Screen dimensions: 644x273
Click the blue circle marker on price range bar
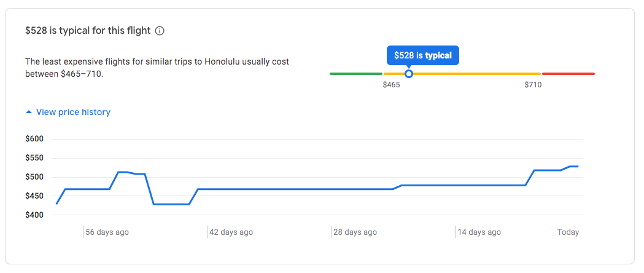(409, 74)
